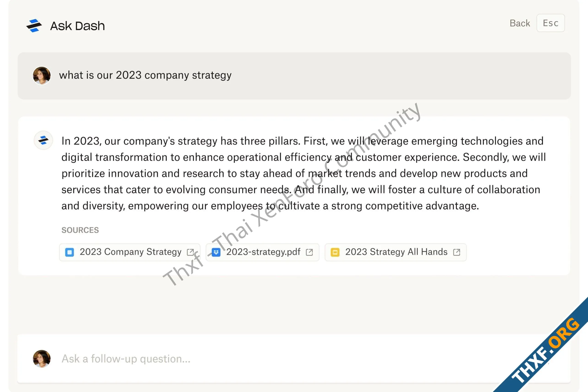Click external link icon next to 2023-strategy.pdf

310,252
